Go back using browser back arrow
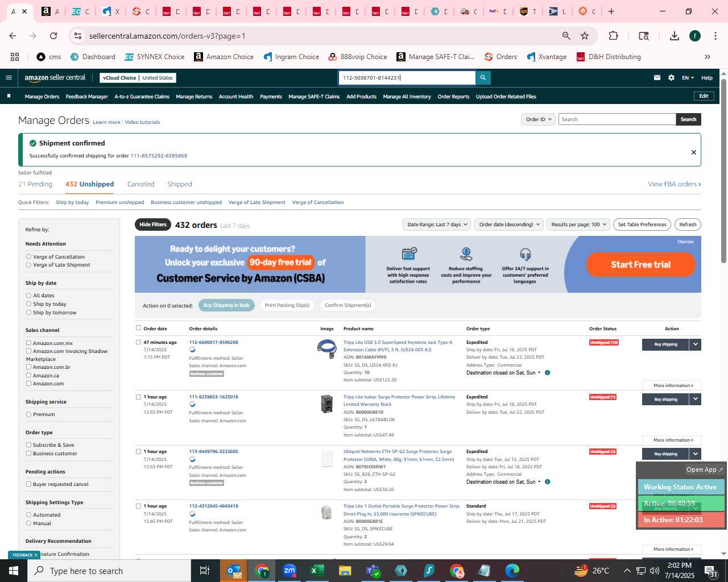728x582 pixels. (x=13, y=36)
